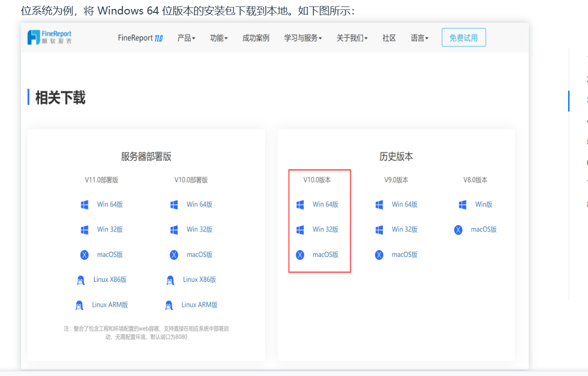Download V10.0部署版 Win 32版 link
The width and height of the screenshot is (588, 376).
(x=199, y=230)
